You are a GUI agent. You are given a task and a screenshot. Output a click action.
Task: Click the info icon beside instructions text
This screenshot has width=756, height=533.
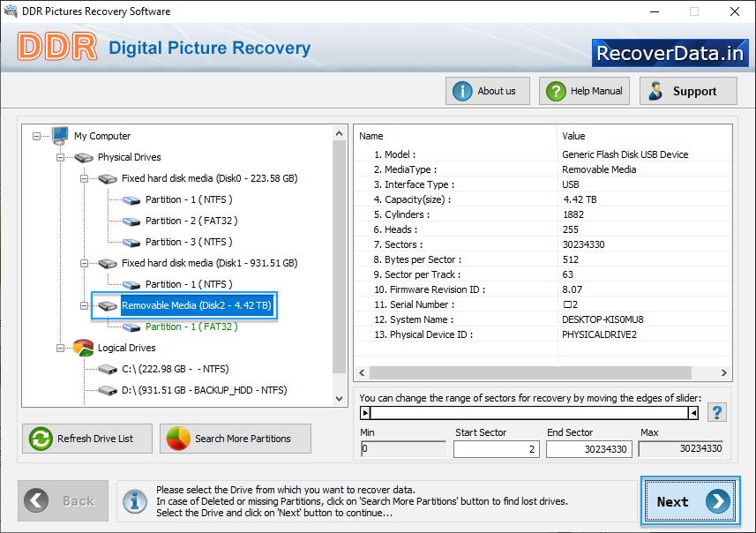(x=134, y=501)
